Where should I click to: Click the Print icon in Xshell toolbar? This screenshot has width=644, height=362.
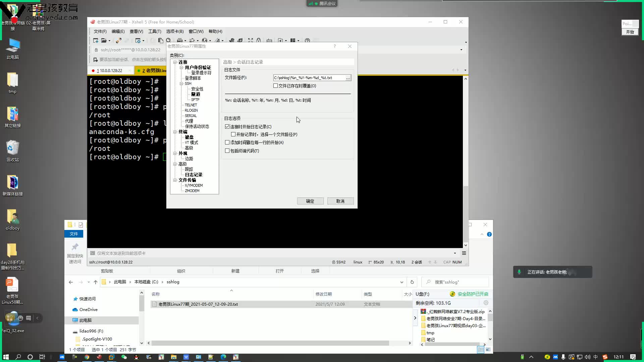click(180, 41)
